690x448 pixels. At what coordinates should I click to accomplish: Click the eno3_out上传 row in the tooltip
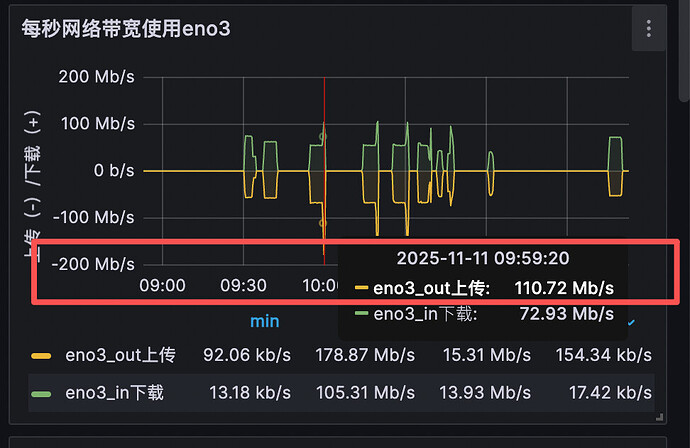coord(483,289)
